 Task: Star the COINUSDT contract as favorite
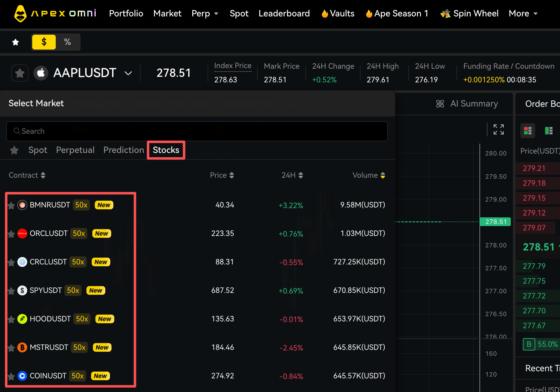click(x=11, y=377)
